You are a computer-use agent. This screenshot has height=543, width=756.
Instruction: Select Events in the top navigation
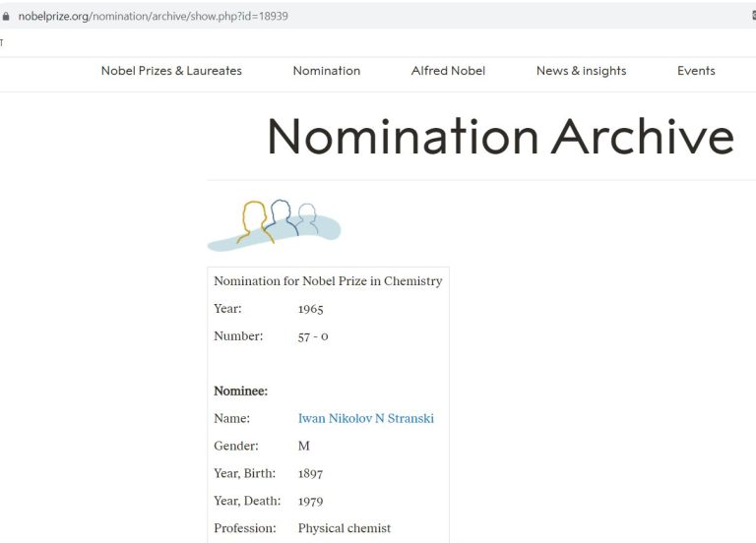click(696, 71)
